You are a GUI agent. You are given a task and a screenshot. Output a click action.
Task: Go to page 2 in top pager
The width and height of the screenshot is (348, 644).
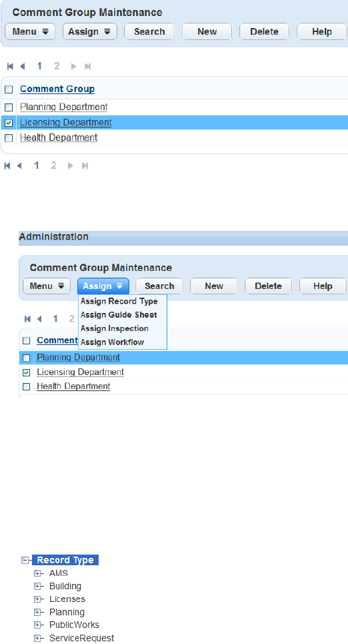tap(57, 66)
